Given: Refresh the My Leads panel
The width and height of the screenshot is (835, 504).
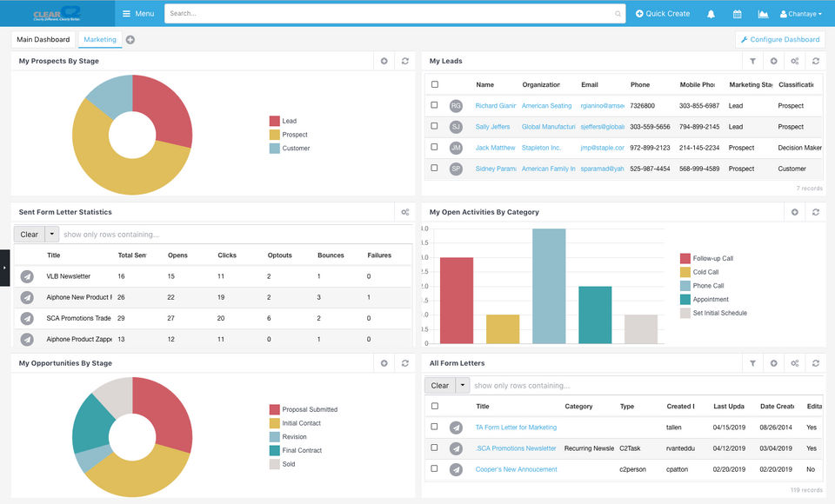Looking at the screenshot, I should pyautogui.click(x=815, y=61).
